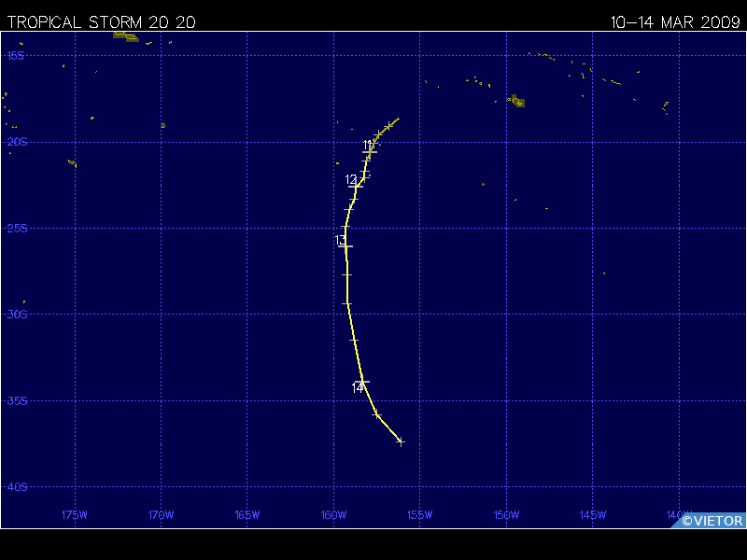Select the 30S latitude label
The height and width of the screenshot is (560, 747).
tap(17, 315)
